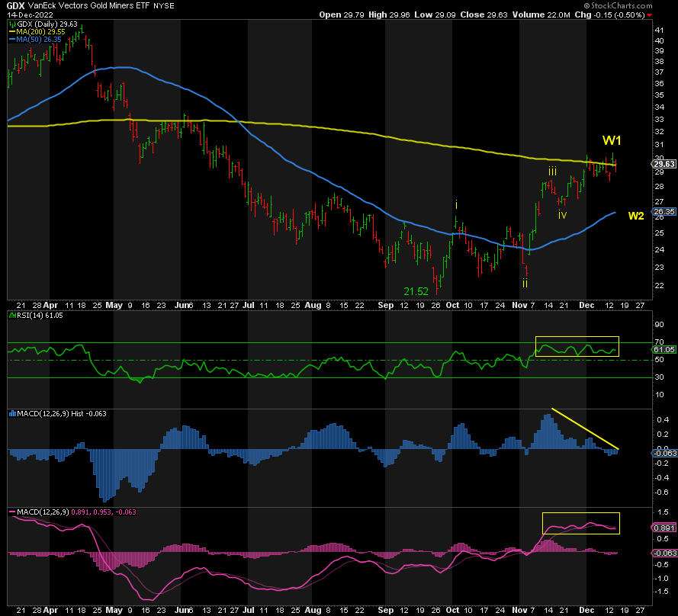
Task: Click 'Apr' on the price chart date axis
Action: tap(50, 305)
